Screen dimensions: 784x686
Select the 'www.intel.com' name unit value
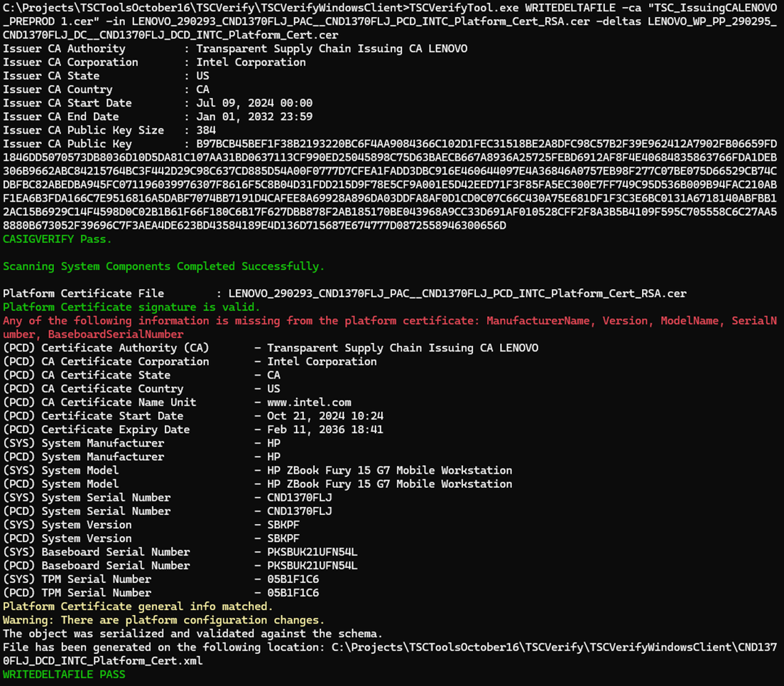pos(309,402)
